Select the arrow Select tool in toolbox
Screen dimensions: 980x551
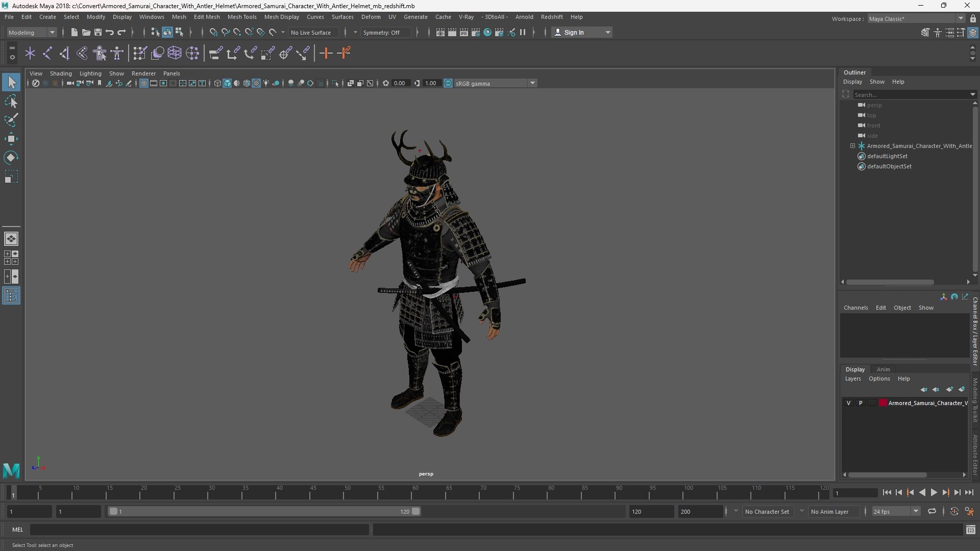pyautogui.click(x=11, y=82)
